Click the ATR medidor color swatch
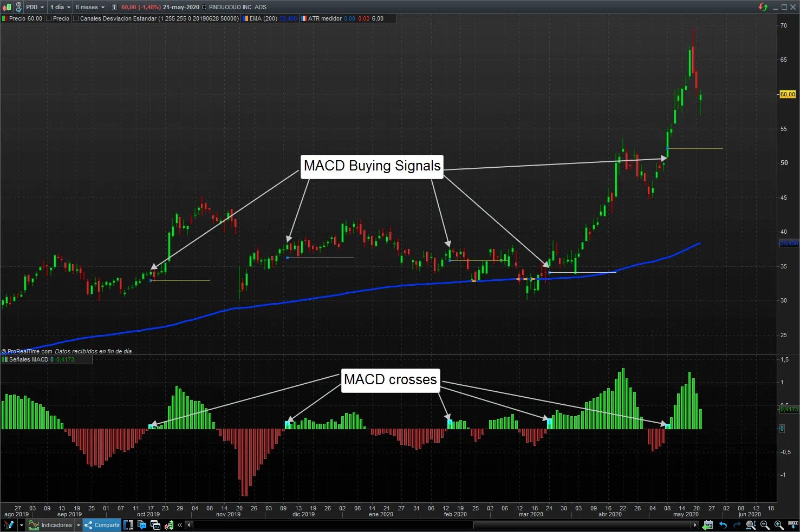The height and width of the screenshot is (532, 800). (304, 18)
